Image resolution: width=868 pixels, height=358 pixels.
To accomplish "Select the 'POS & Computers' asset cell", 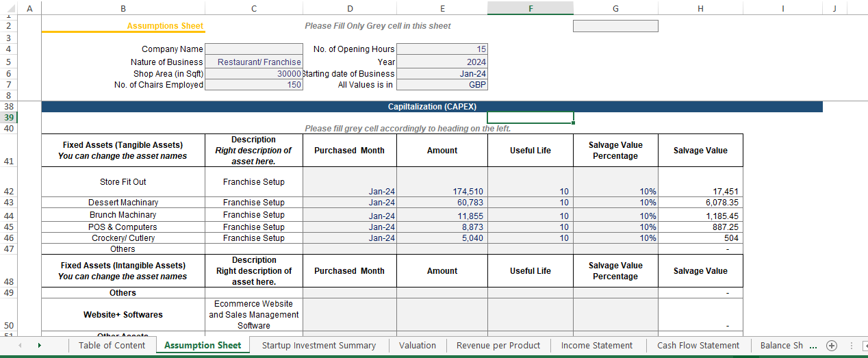I will 123,227.
